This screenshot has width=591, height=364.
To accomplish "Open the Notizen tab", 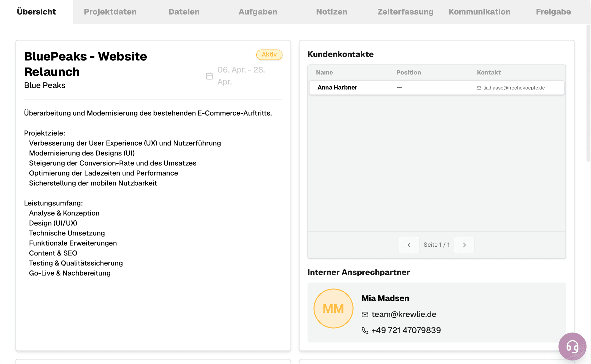I will [x=331, y=12].
